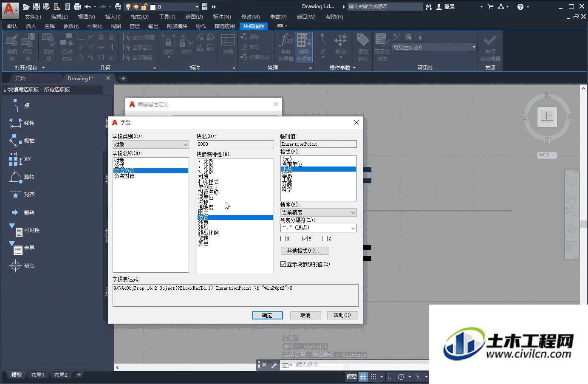Image resolution: width=588 pixels, height=384 pixels.
Task: Click the command line customize wrench icon
Action: click(x=274, y=365)
